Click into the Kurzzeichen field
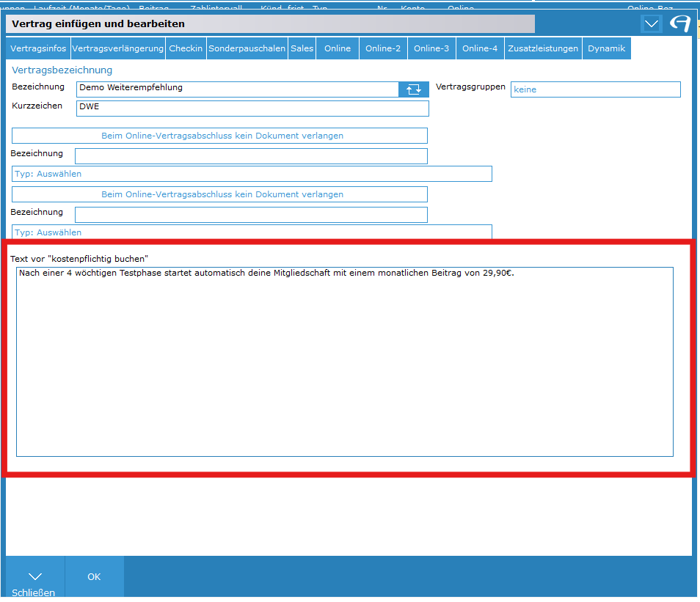The height and width of the screenshot is (602, 700). click(252, 109)
